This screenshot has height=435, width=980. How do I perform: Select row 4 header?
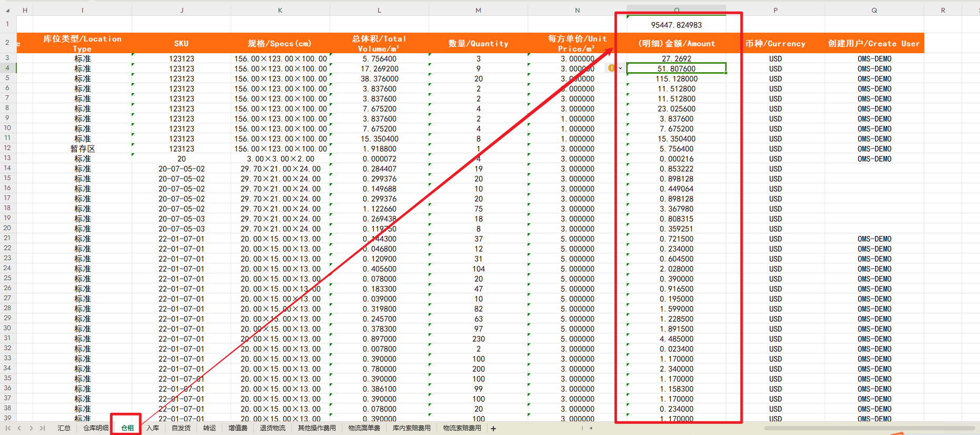pos(7,68)
